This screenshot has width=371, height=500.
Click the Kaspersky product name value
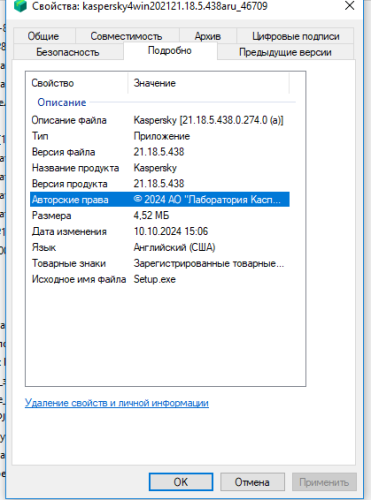pyautogui.click(x=155, y=168)
